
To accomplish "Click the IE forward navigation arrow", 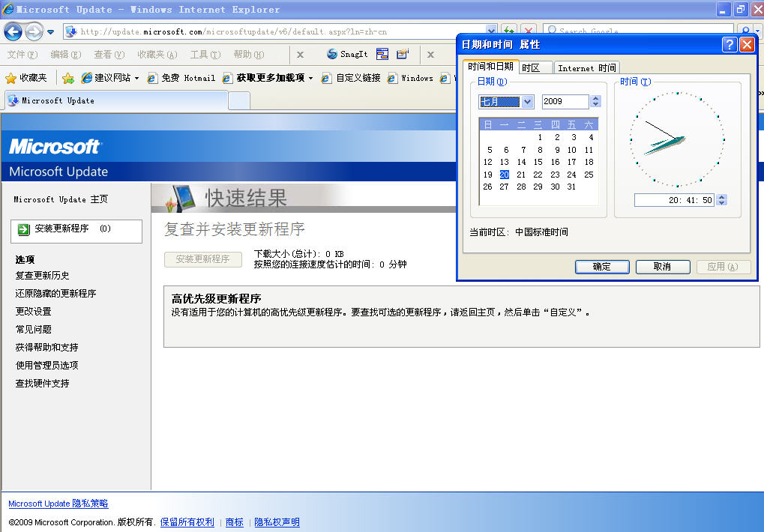I will [x=34, y=32].
